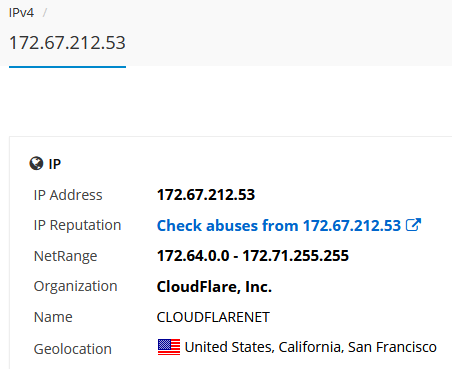Click the breadcrumb slash separator after IPv4
This screenshot has width=452, height=369.
[x=45, y=13]
